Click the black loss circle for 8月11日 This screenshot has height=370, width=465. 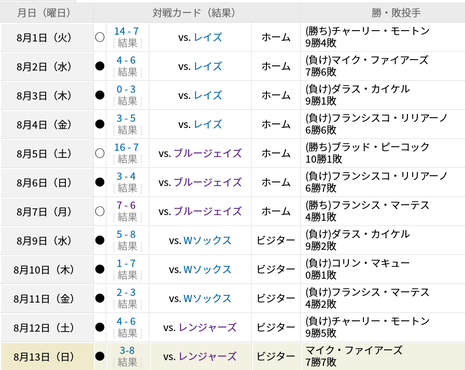100,298
